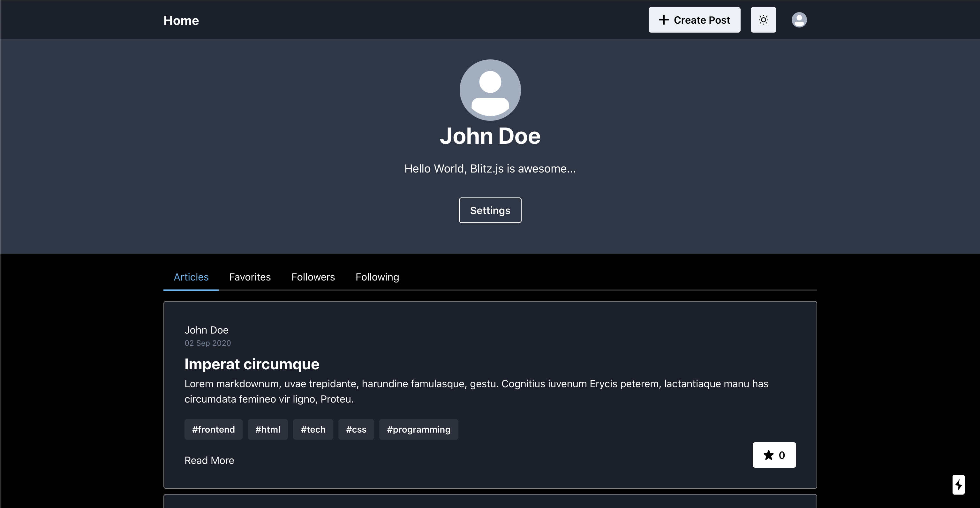Open the Home link in navbar

(x=181, y=20)
